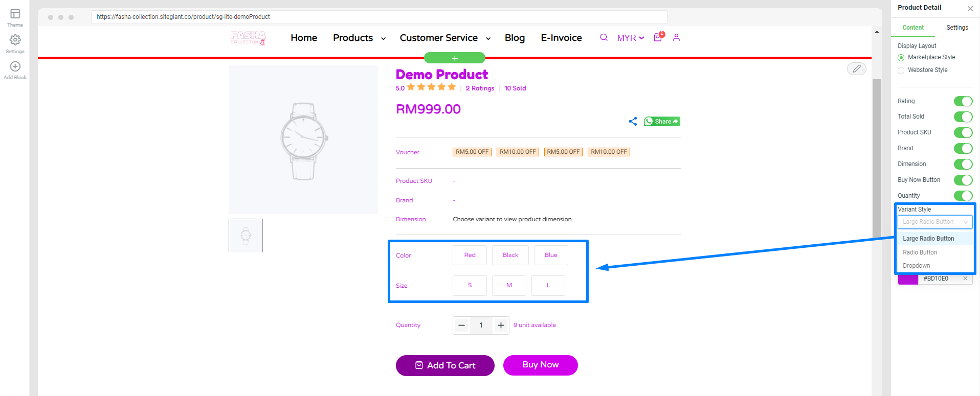Disable the Buy Now Button toggle
This screenshot has height=396, width=980.
[963, 180]
